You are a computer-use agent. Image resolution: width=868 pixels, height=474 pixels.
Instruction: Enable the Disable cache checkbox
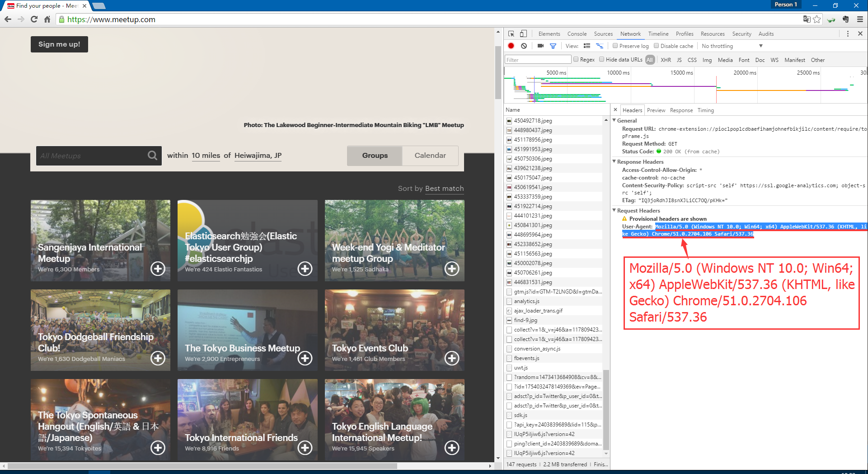tap(657, 46)
